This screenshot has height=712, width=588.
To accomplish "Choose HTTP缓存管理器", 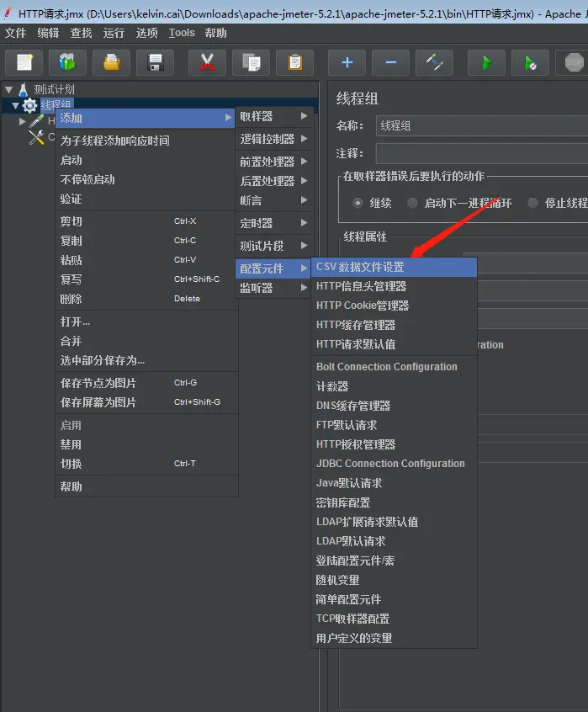I will pos(394,325).
